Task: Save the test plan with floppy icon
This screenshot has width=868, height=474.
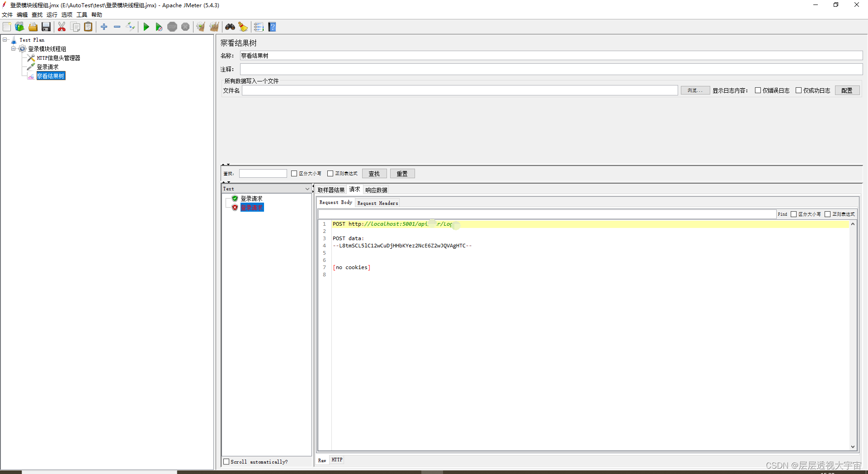Action: [46, 27]
